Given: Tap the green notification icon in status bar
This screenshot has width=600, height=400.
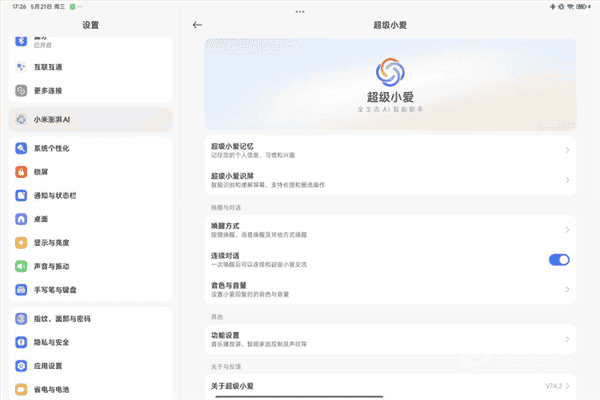Looking at the screenshot, I should coord(72,7).
